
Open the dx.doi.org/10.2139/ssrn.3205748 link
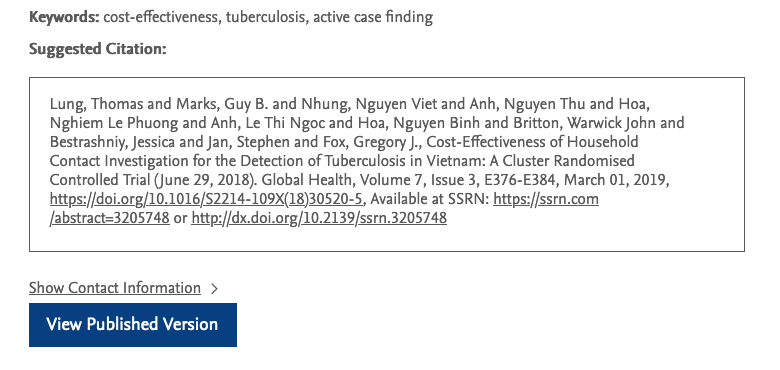click(319, 218)
